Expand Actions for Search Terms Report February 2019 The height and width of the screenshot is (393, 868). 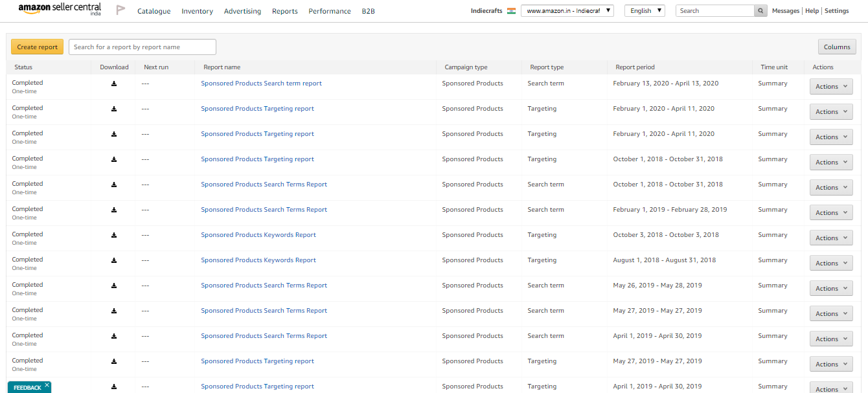[831, 213]
